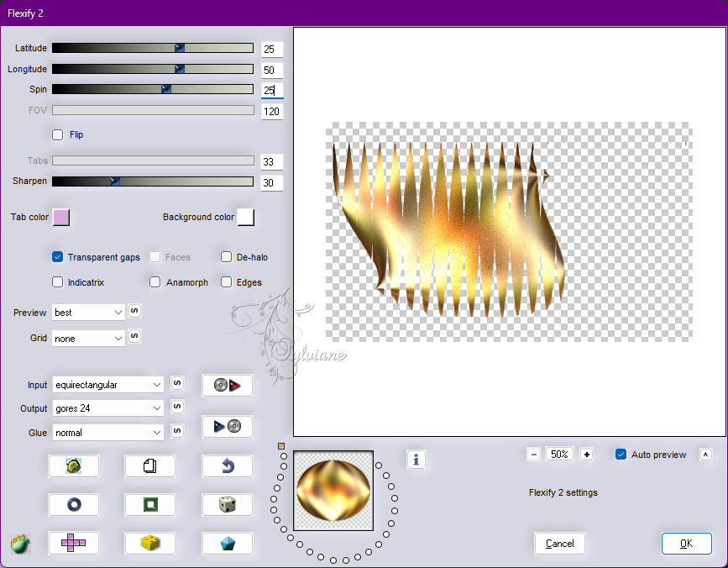The width and height of the screenshot is (728, 568).
Task: Click the pink cross net icon button
Action: click(x=73, y=543)
